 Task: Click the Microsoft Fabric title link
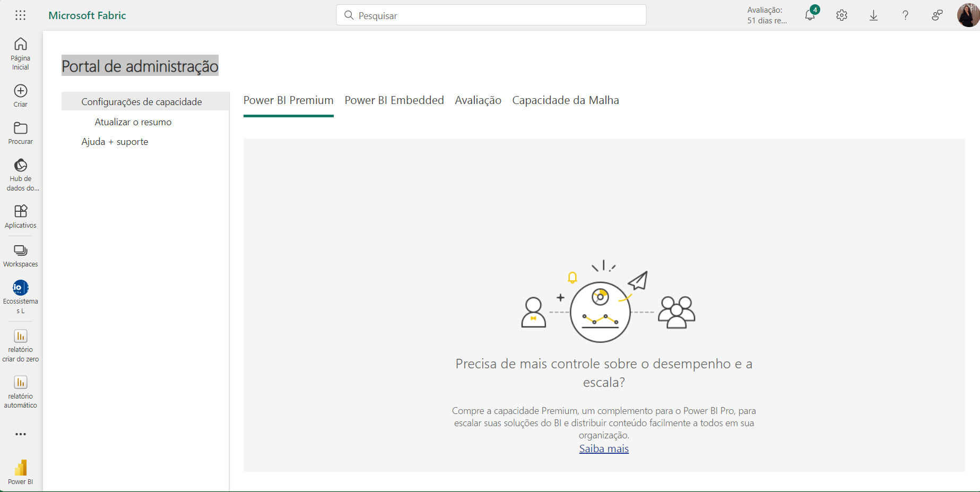point(87,15)
